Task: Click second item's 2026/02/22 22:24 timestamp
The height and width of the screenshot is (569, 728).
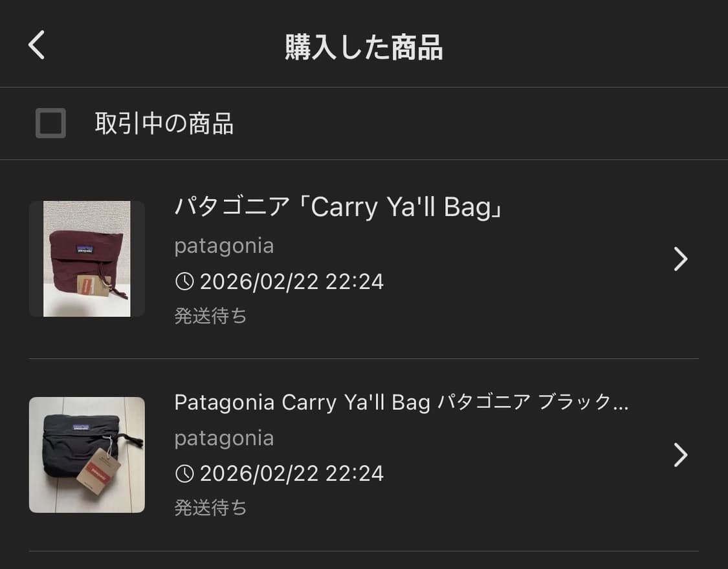Action: (x=292, y=473)
